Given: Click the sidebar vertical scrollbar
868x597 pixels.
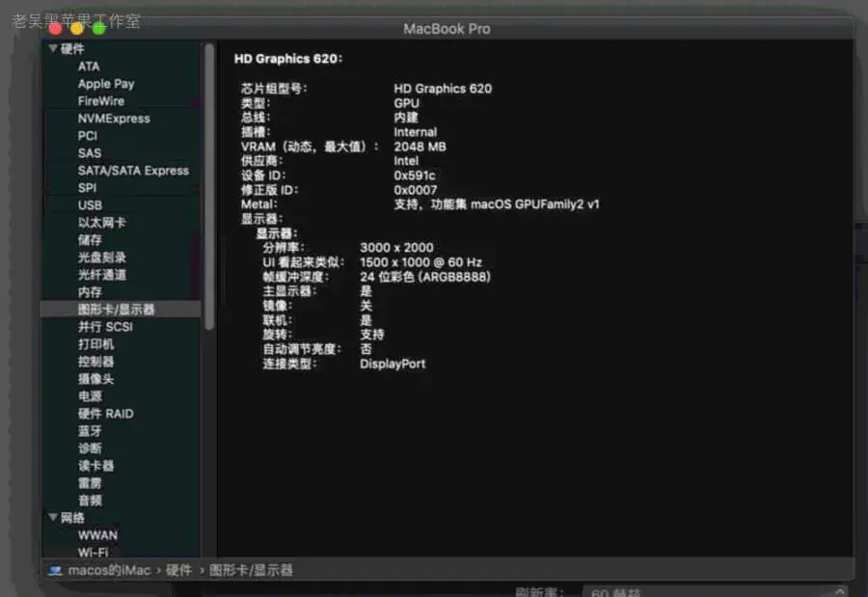Looking at the screenshot, I should (209, 187).
